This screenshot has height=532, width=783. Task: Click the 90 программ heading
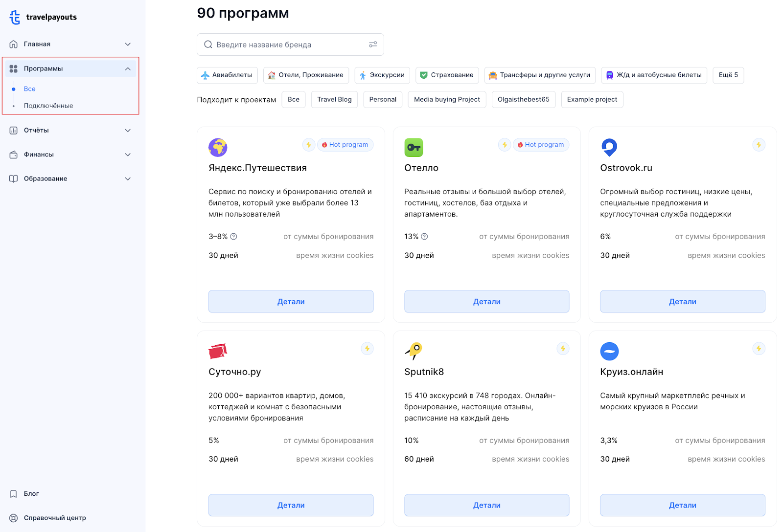(243, 13)
